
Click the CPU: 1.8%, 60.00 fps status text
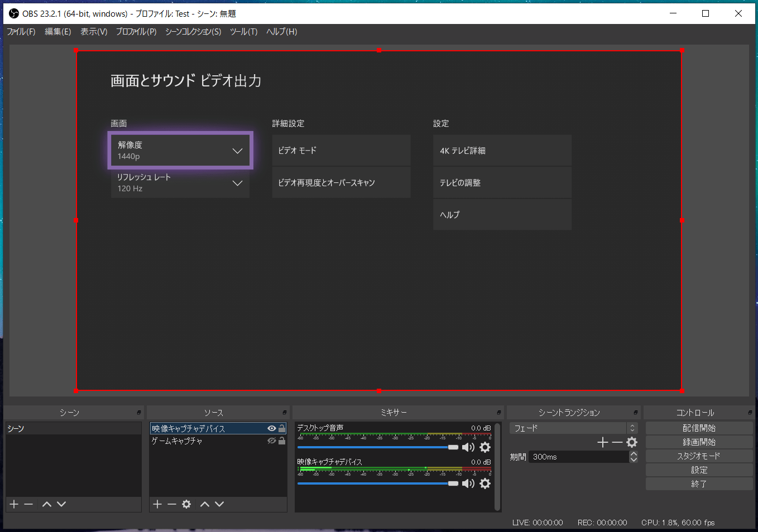click(x=678, y=523)
